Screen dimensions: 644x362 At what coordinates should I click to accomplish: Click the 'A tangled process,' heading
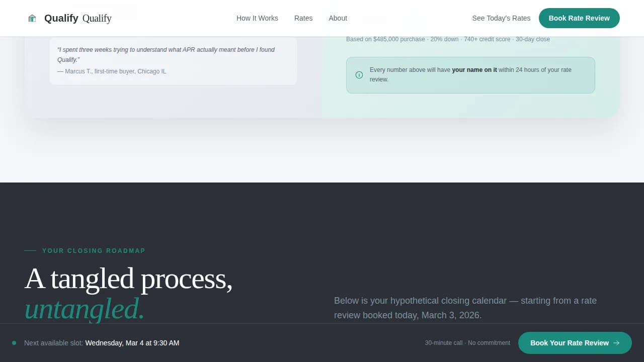(x=128, y=278)
